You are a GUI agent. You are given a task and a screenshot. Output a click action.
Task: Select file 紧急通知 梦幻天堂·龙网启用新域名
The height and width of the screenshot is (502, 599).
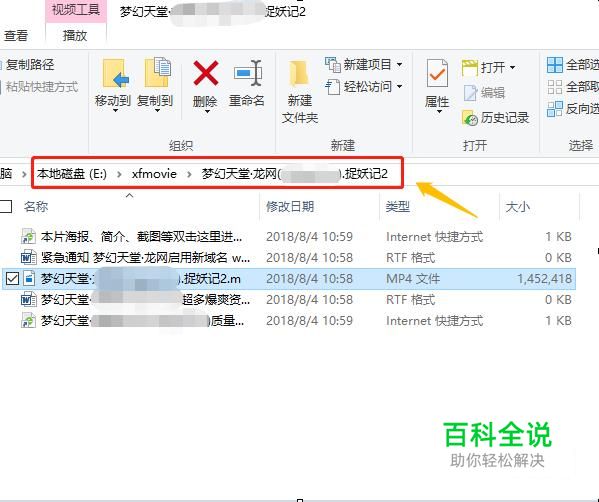(x=145, y=257)
